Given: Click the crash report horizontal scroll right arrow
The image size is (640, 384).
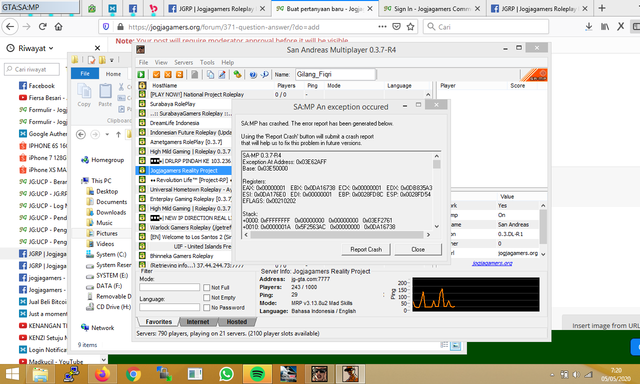Looking at the screenshot, I should [428, 235].
